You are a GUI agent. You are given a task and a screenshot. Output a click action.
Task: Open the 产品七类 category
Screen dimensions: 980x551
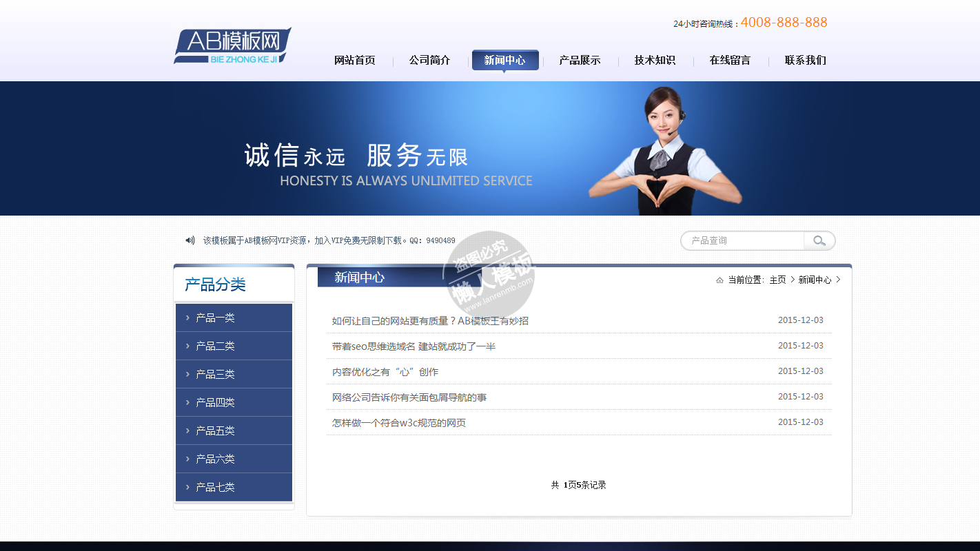tap(215, 487)
